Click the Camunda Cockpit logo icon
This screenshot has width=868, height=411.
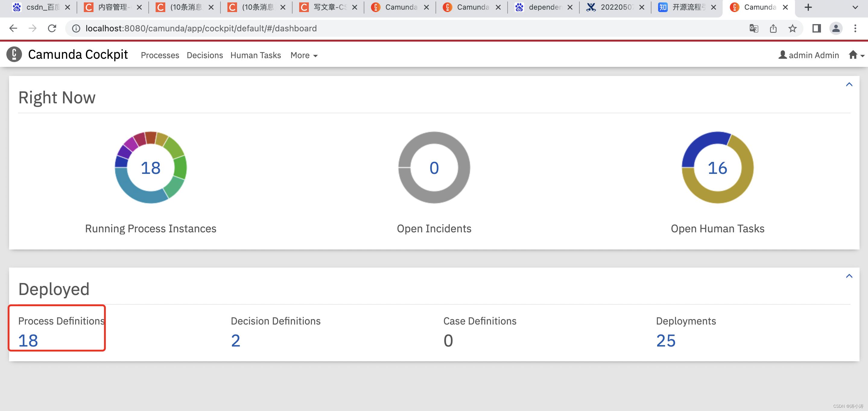[14, 55]
